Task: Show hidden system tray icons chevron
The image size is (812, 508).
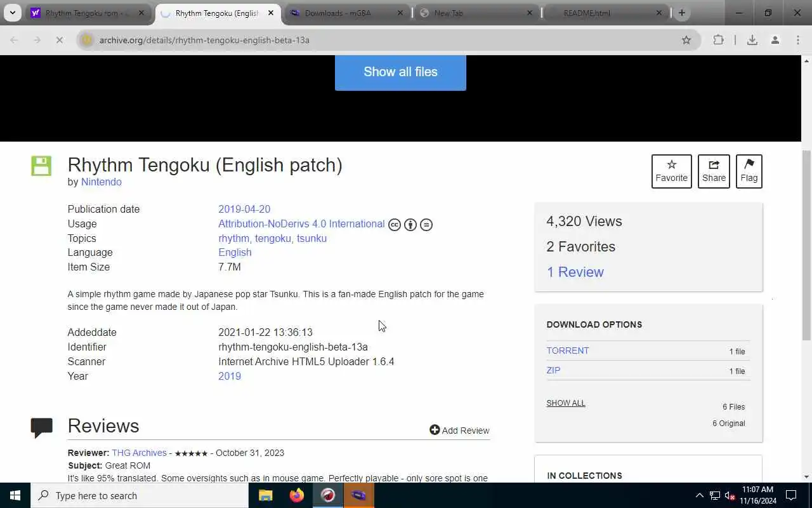Action: pos(700,495)
